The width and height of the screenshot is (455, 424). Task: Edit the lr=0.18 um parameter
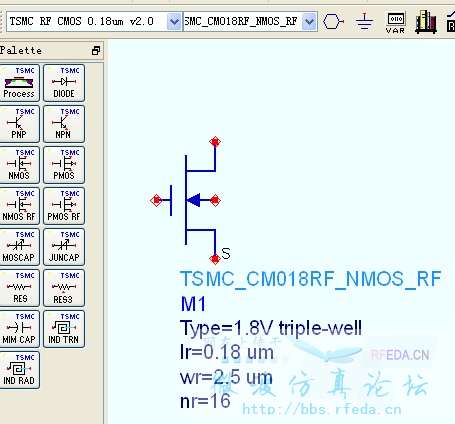point(227,352)
